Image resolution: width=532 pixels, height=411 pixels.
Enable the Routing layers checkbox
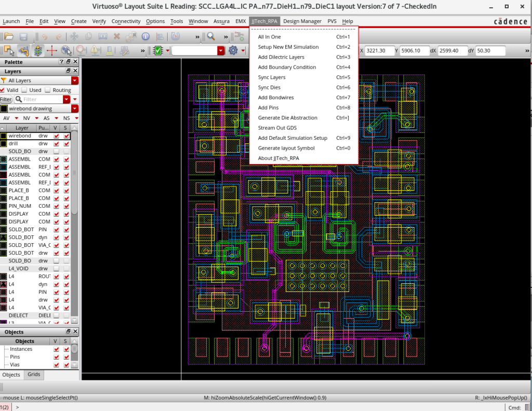[47, 90]
